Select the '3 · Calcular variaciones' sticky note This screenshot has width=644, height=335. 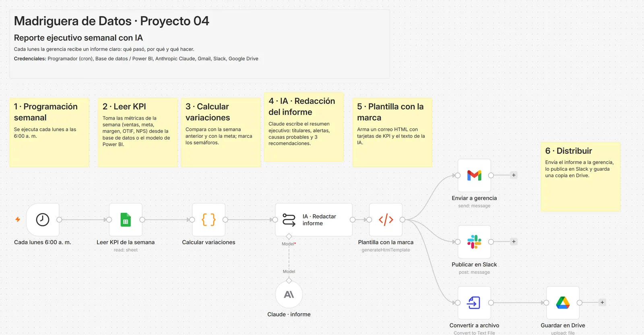(221, 132)
